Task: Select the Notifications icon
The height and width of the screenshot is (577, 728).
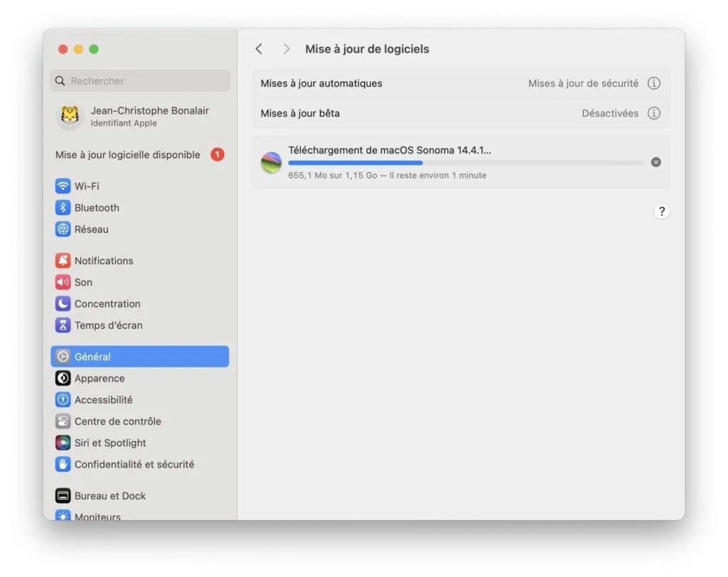Action: point(63,261)
